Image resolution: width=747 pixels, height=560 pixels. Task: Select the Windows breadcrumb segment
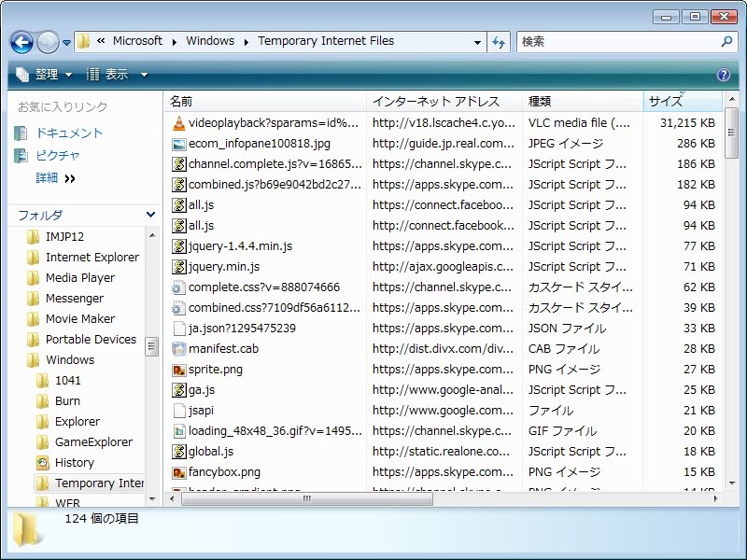point(210,41)
